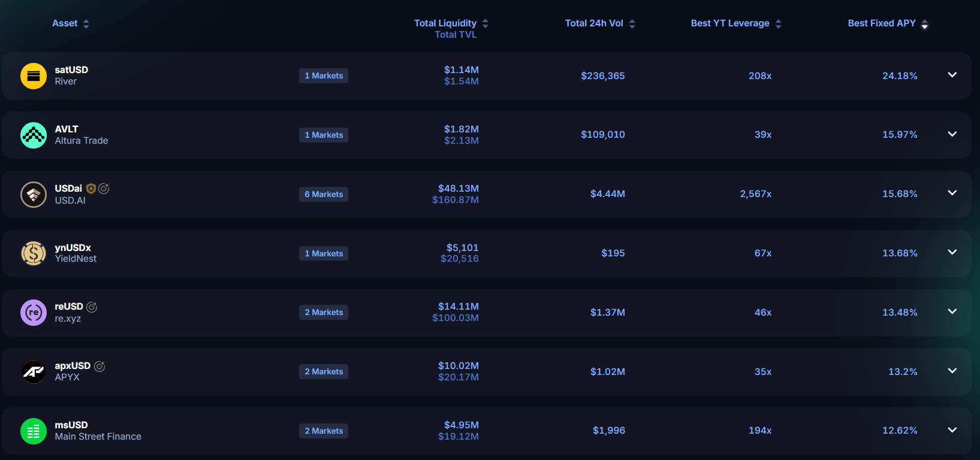Click the points badge beside apxUSD
Screen dimensions: 980x460
click(x=99, y=366)
